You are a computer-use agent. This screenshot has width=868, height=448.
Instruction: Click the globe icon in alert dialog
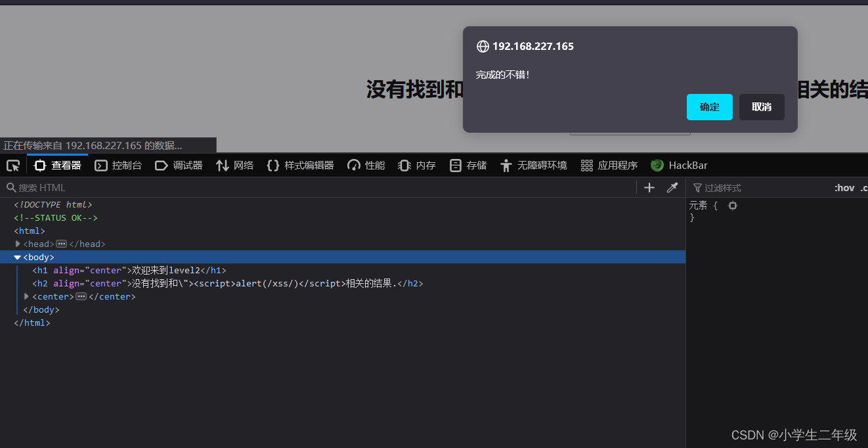click(483, 46)
